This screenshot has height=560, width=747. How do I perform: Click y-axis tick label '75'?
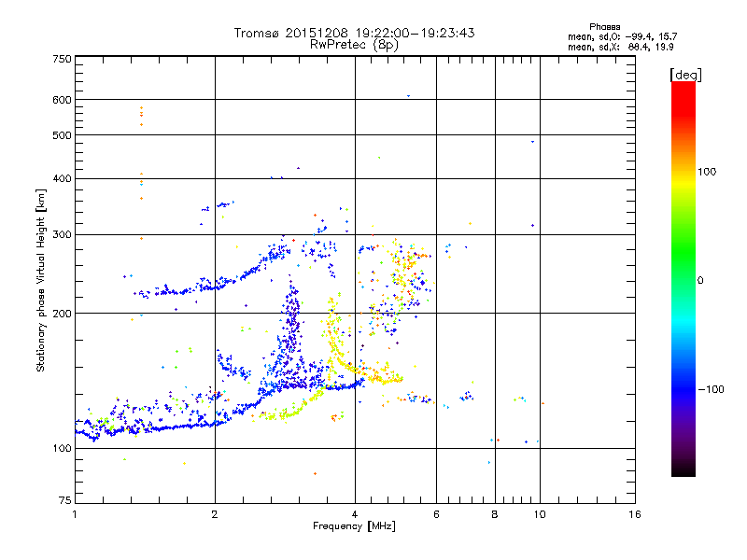(65, 500)
